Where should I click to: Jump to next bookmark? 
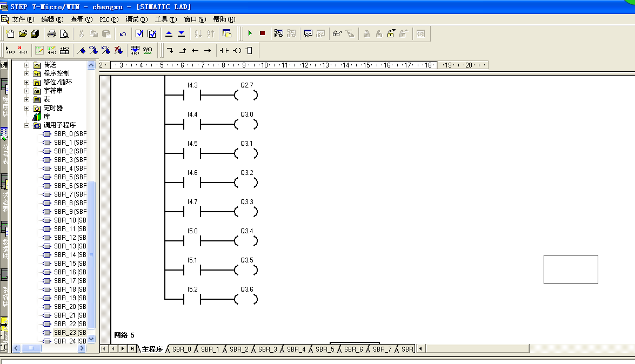pyautogui.click(x=93, y=51)
